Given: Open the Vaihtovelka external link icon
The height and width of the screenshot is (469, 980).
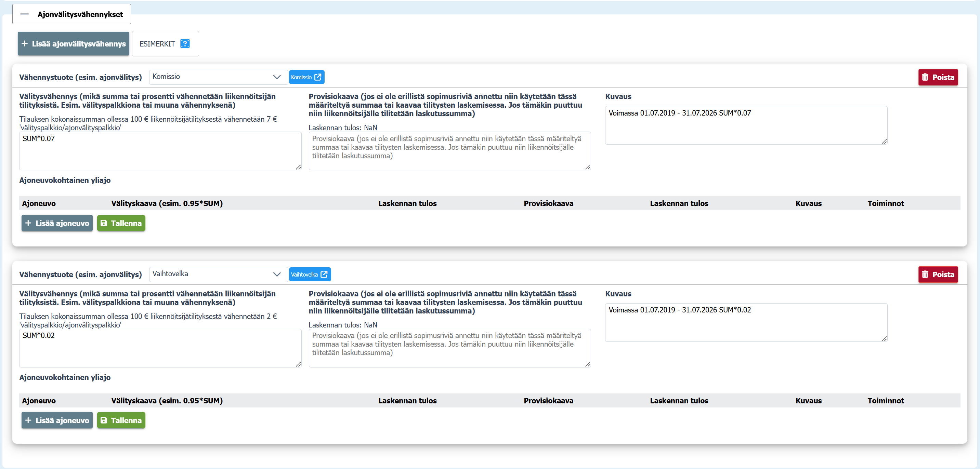Looking at the screenshot, I should click(x=324, y=274).
